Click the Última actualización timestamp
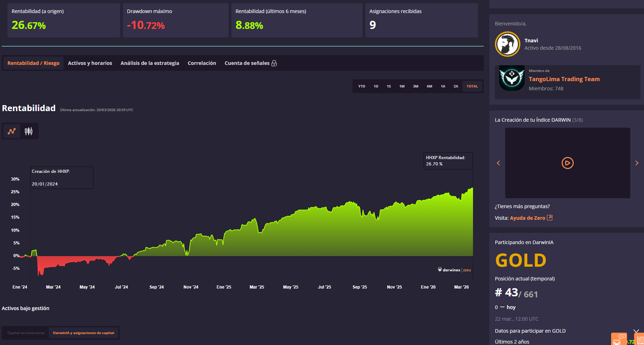The image size is (644, 345). pos(97,110)
